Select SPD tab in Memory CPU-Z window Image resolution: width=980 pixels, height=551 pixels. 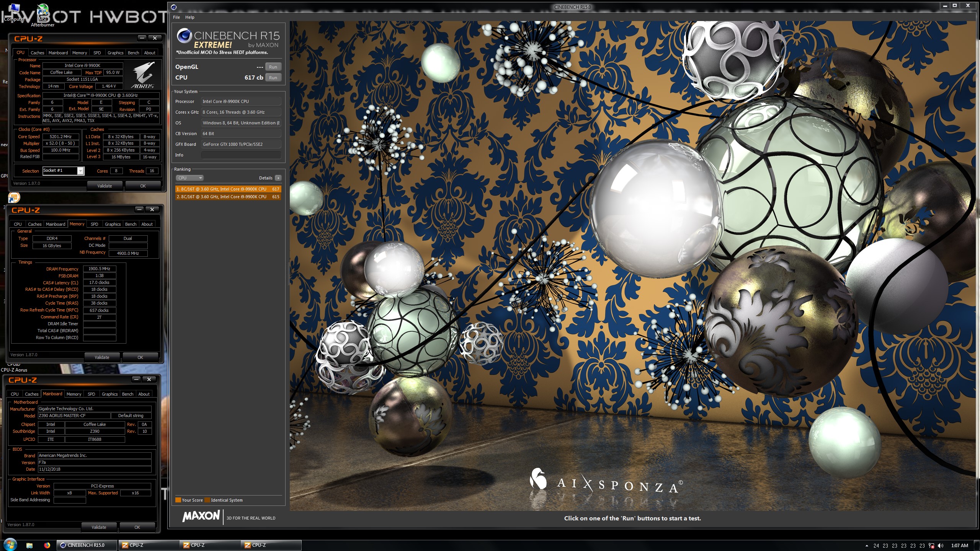click(x=95, y=224)
